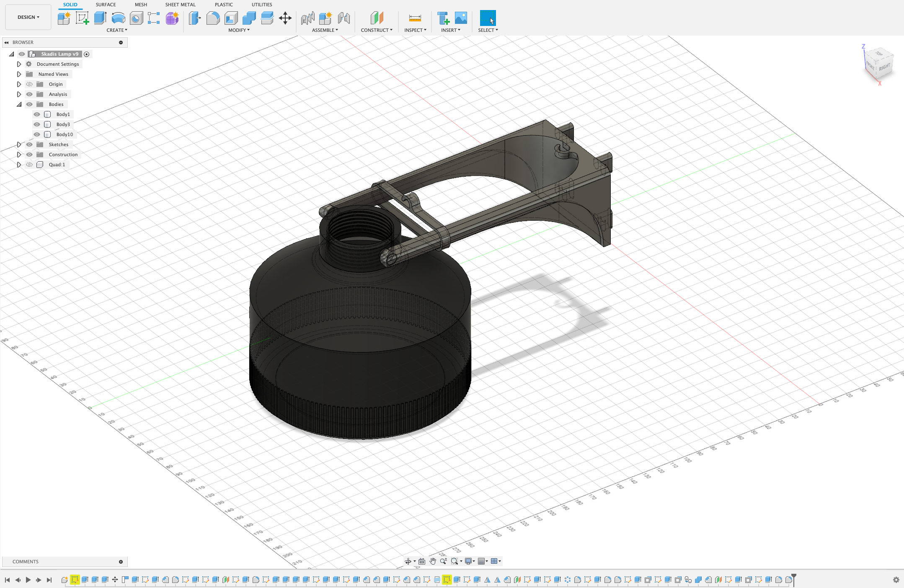Viewport: 904px width, 588px height.
Task: Switch to the SURFACE tab
Action: point(106,5)
